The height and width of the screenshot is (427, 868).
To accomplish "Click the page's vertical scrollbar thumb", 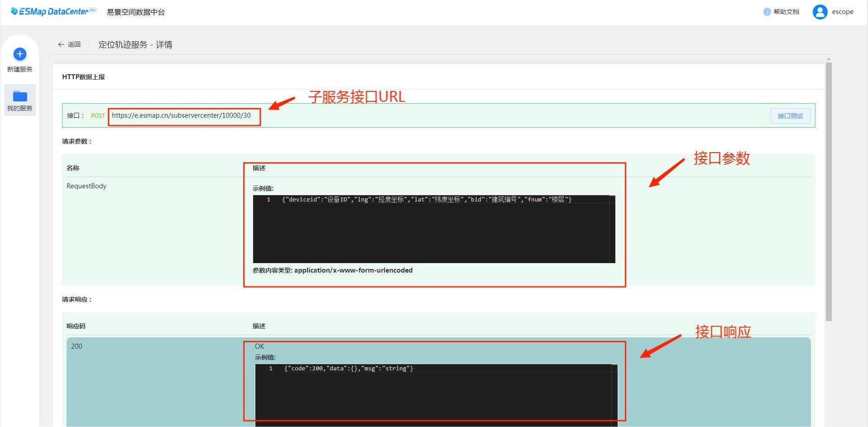I will [829, 190].
